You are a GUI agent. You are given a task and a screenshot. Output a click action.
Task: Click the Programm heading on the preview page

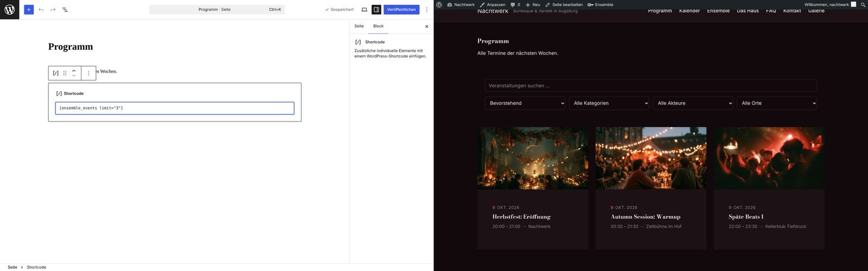coord(493,41)
